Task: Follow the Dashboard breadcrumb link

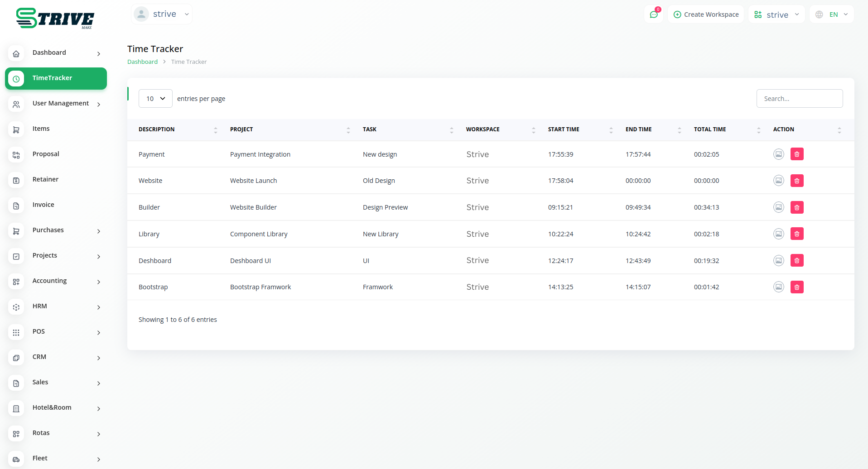Action: [142, 62]
